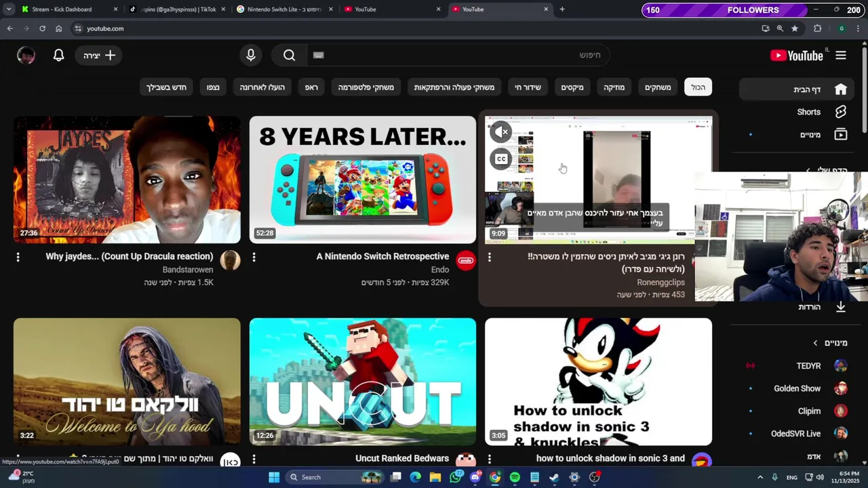Bookmark this page with the star
The height and width of the screenshot is (488, 868).
point(795,28)
